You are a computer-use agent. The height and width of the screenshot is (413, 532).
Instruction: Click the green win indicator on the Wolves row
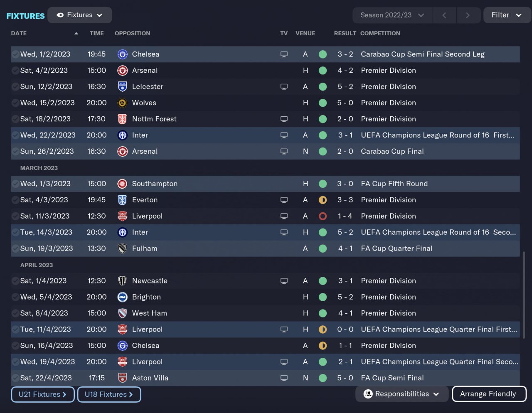pyautogui.click(x=323, y=103)
